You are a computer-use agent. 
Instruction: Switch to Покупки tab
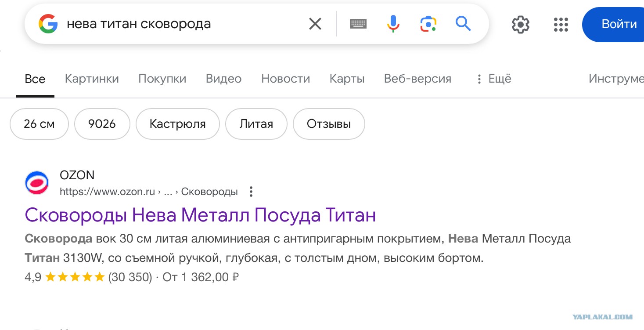162,79
